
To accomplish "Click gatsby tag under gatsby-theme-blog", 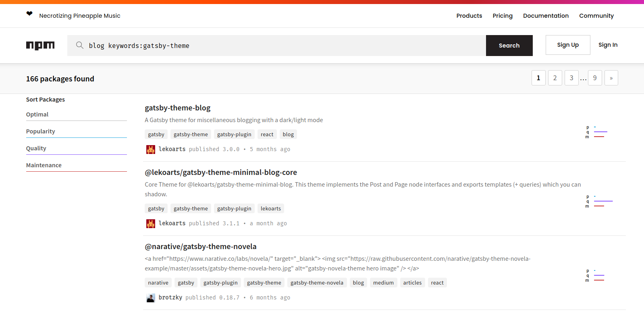I will click(156, 135).
